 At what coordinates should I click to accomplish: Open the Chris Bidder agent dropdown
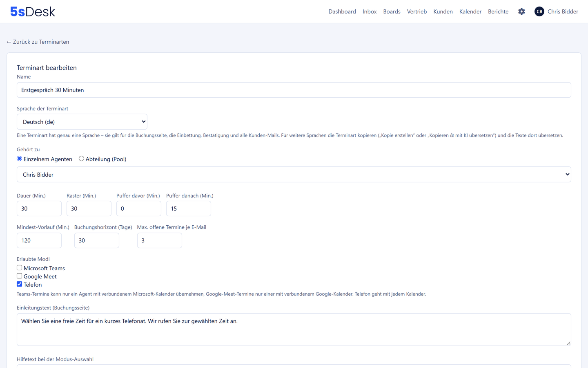coord(294,175)
